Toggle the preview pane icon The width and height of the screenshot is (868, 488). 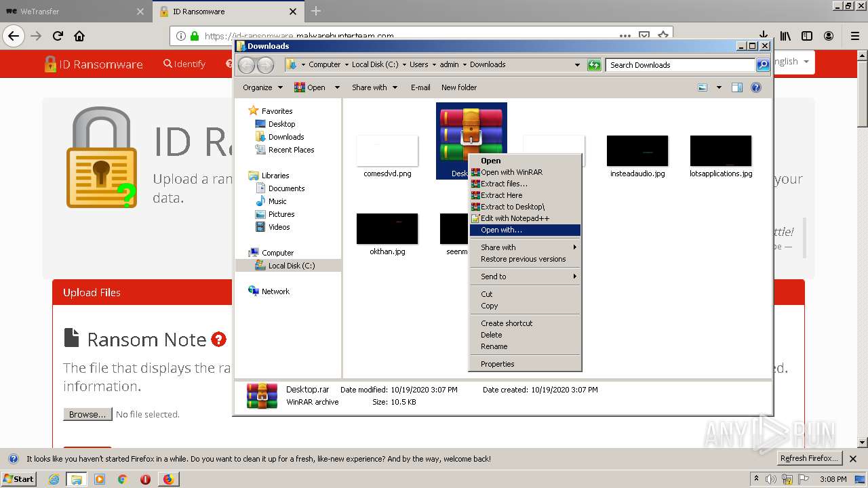pyautogui.click(x=737, y=87)
